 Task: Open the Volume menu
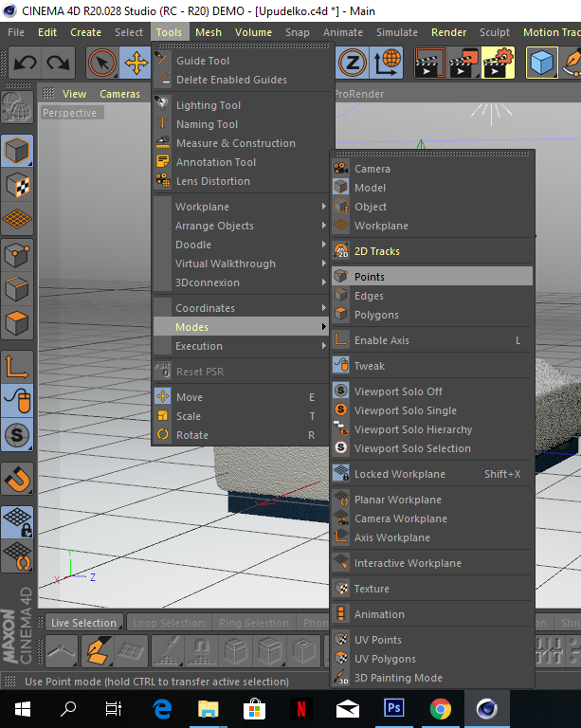point(253,32)
